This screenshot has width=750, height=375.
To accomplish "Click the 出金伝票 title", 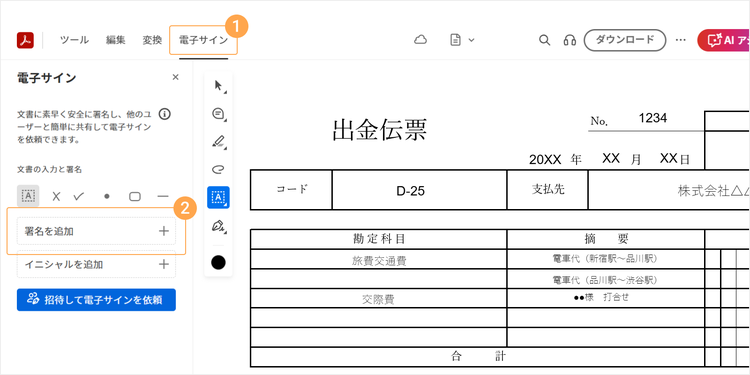I will 380,129.
